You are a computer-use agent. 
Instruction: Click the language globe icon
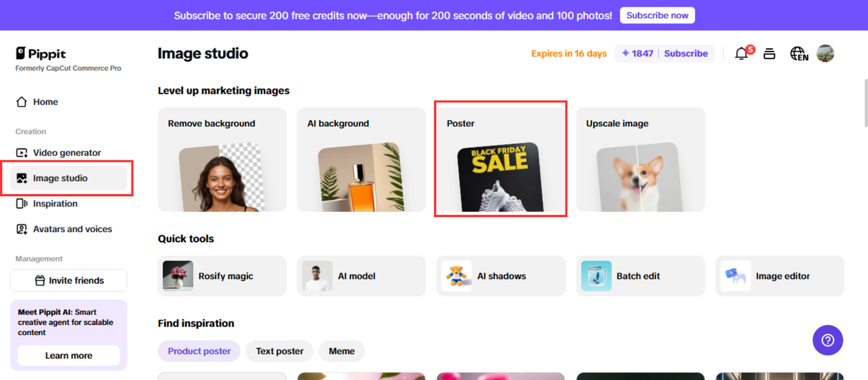pyautogui.click(x=799, y=54)
